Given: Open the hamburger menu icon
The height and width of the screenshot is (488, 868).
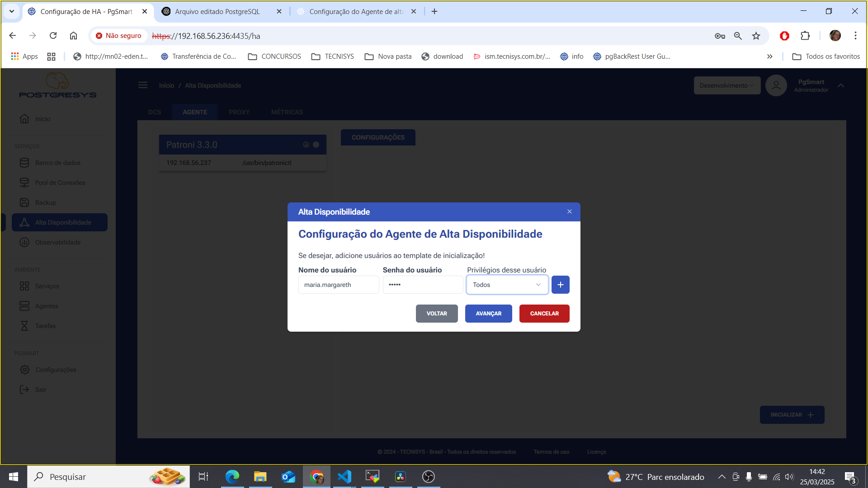Looking at the screenshot, I should 143,85.
